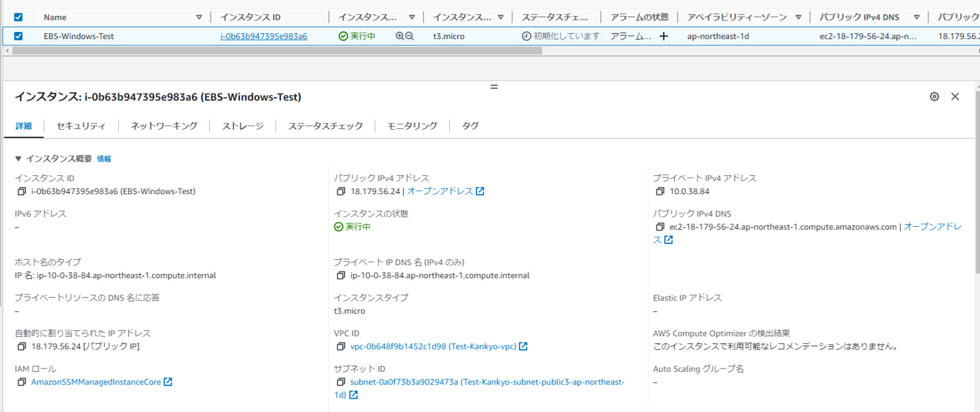This screenshot has width=980, height=412.
Task: Click external link icon under public DNS
Action: point(669,240)
